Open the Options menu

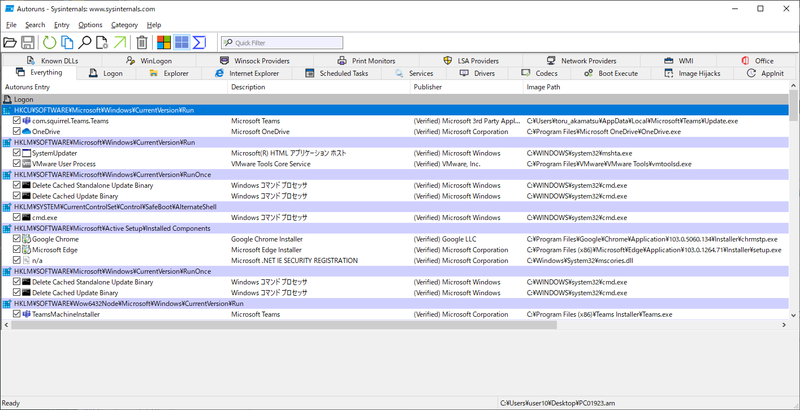click(90, 24)
